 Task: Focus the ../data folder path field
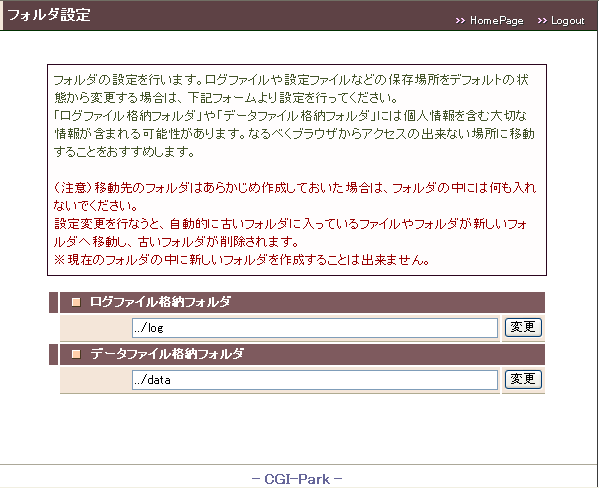pos(315,380)
